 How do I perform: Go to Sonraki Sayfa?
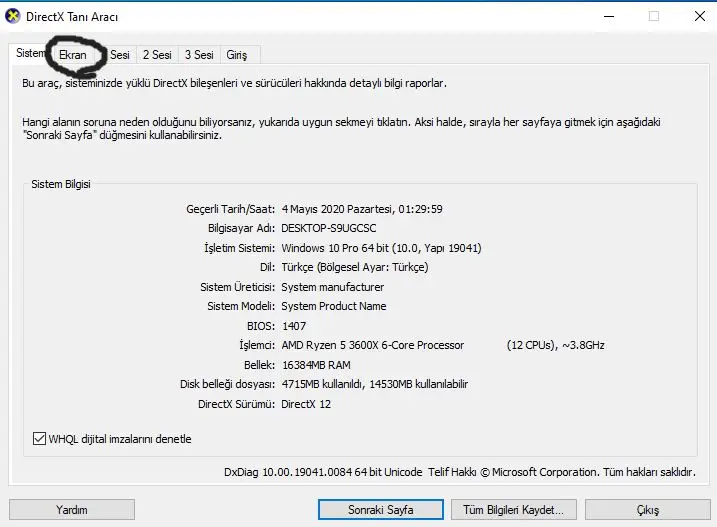coord(380,510)
